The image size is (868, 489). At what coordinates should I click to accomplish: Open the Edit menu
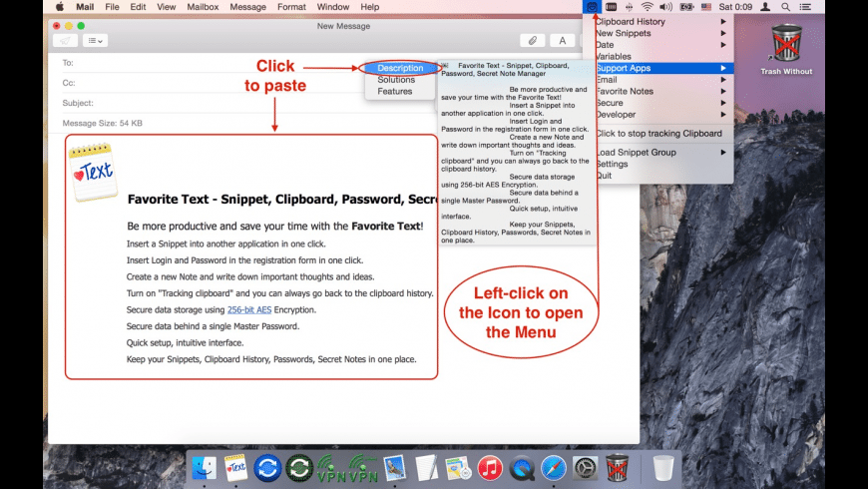click(138, 7)
